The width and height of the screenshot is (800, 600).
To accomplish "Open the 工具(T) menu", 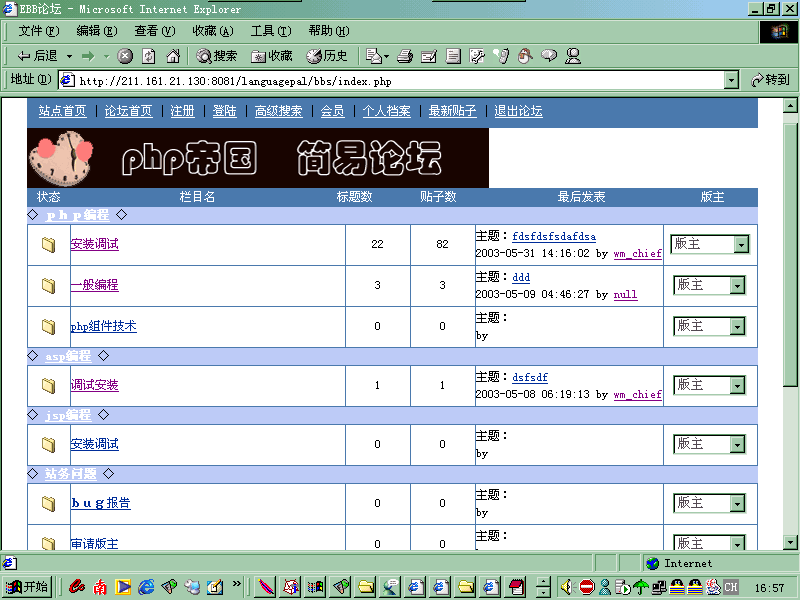I will coord(270,31).
